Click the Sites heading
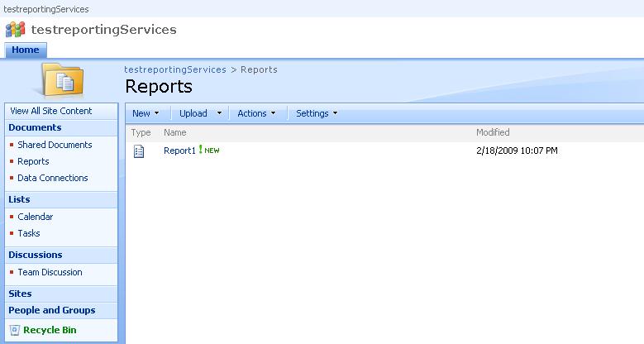644x344 pixels. (x=20, y=294)
